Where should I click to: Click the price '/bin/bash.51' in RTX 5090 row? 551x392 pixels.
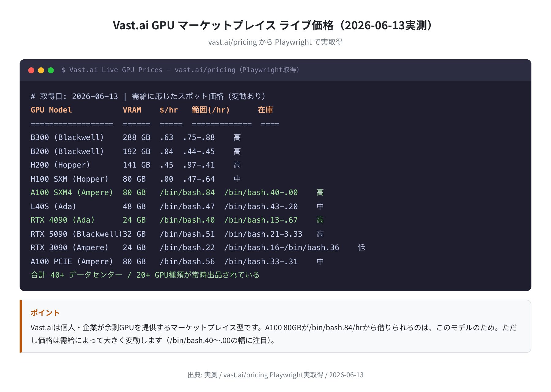click(x=187, y=234)
